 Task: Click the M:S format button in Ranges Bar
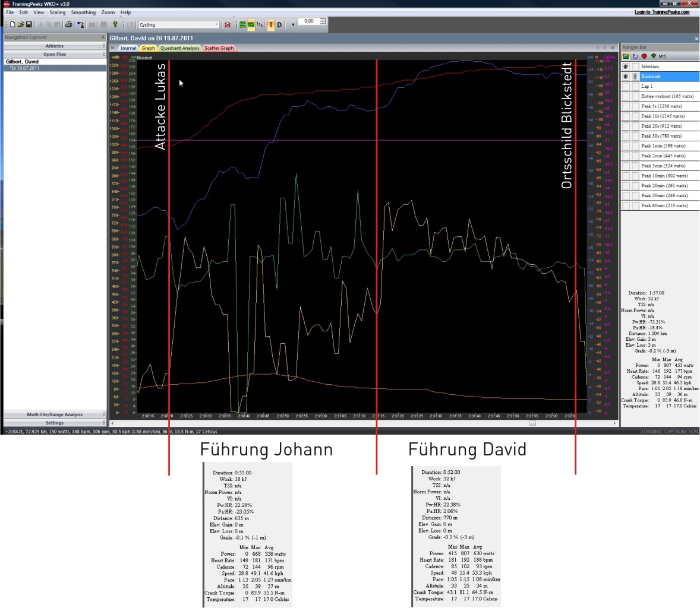pyautogui.click(x=663, y=56)
